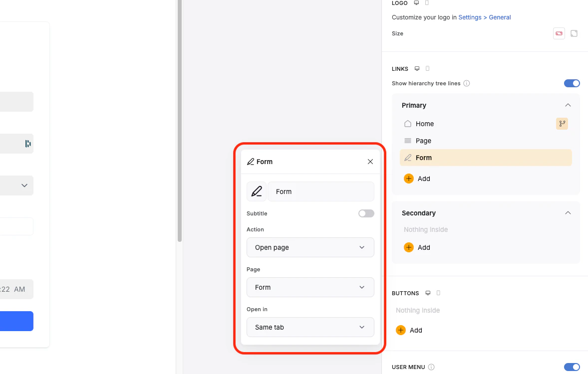The width and height of the screenshot is (588, 374).
Task: Click the branch icon on Home row
Action: coord(562,124)
